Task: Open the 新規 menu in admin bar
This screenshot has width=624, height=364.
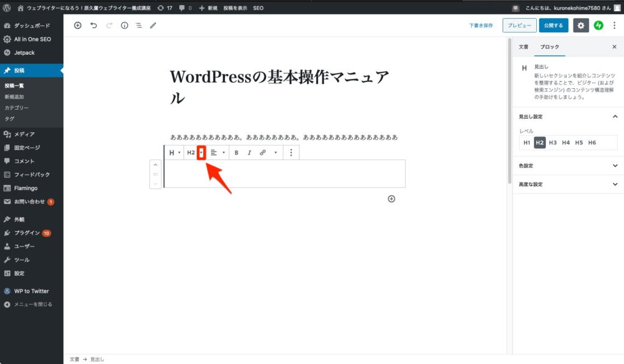Action: 208,8
